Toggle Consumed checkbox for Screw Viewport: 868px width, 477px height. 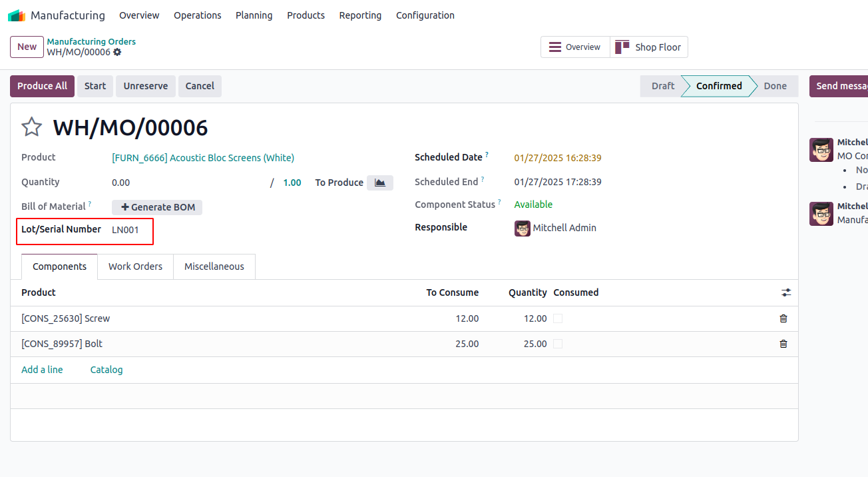[558, 318]
